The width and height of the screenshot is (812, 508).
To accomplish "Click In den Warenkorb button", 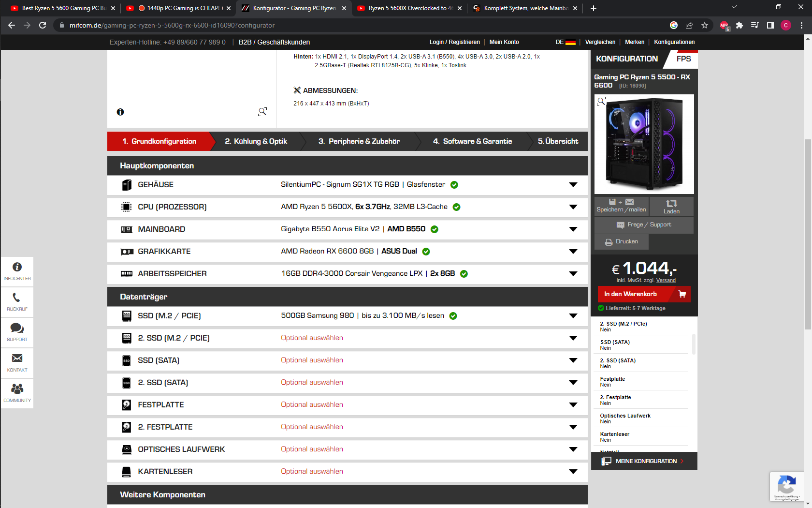I will [x=644, y=294].
